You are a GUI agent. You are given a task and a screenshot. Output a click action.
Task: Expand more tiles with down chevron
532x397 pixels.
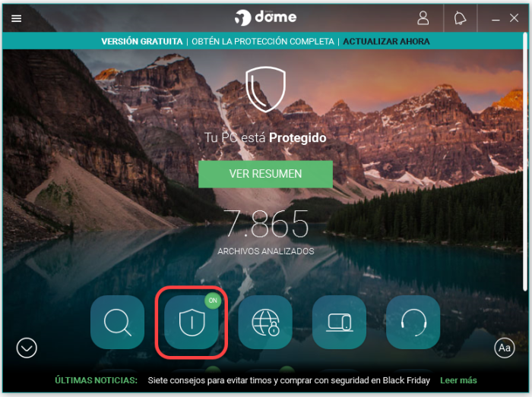[x=27, y=348]
